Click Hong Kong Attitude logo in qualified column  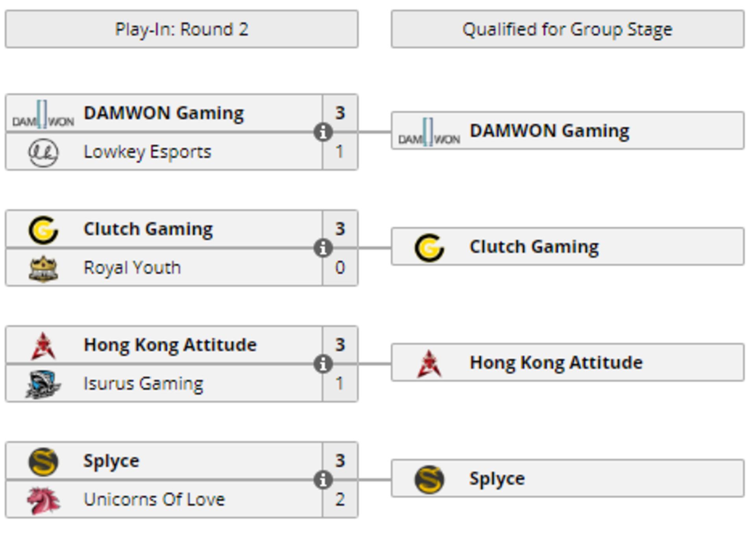(x=429, y=363)
